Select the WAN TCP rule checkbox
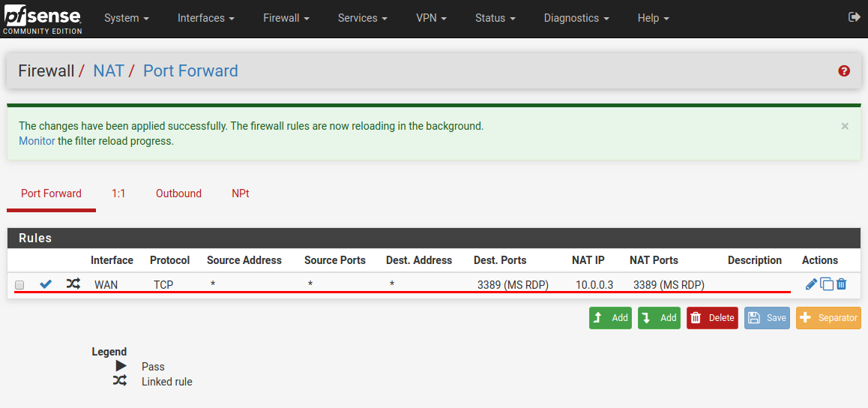This screenshot has width=868, height=408. click(x=20, y=285)
